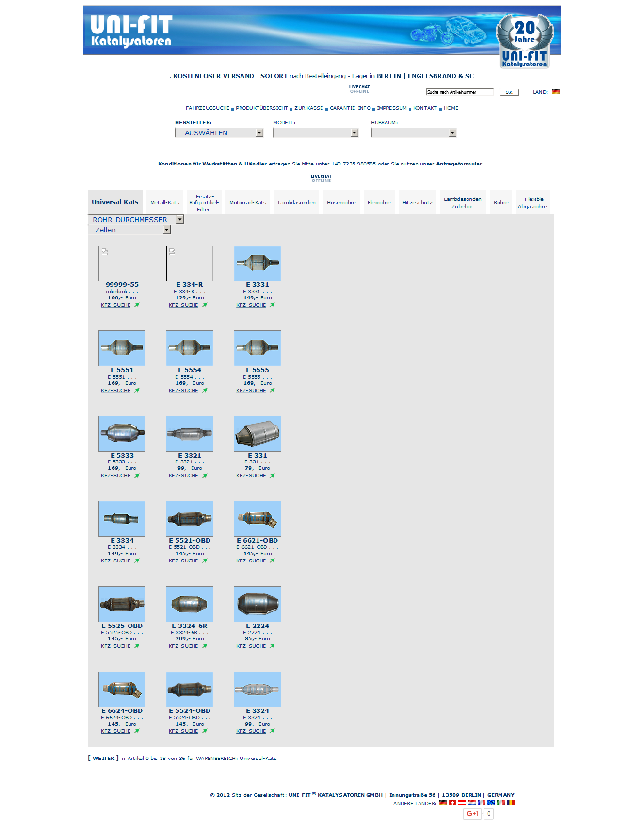Click the German flag next to LAND
Image resolution: width=644 pixels, height=825 pixels.
pos(556,91)
